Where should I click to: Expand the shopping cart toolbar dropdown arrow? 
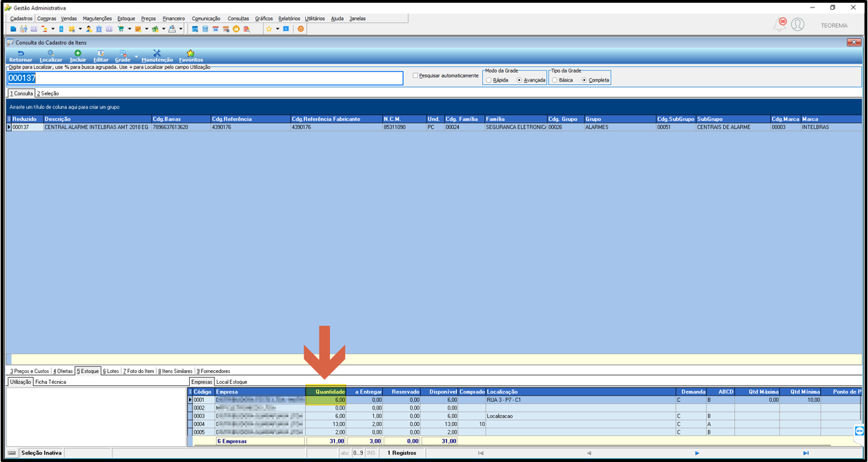point(129,29)
